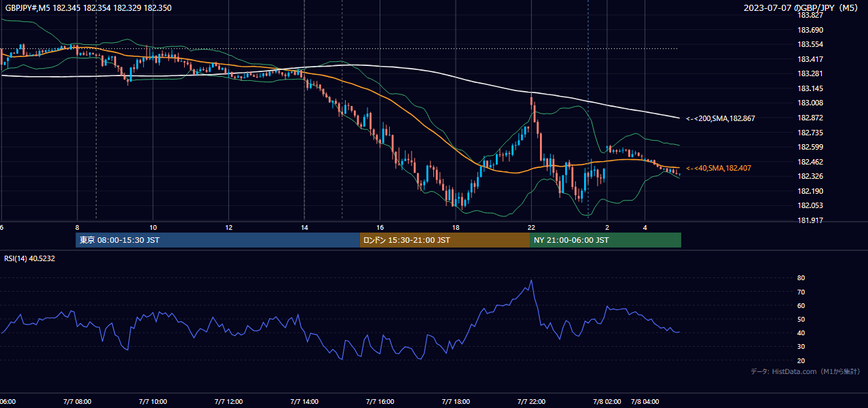The height and width of the screenshot is (408, 868).
Task: Click the 7/8 02:00 bottom time label
Action: (x=608, y=402)
